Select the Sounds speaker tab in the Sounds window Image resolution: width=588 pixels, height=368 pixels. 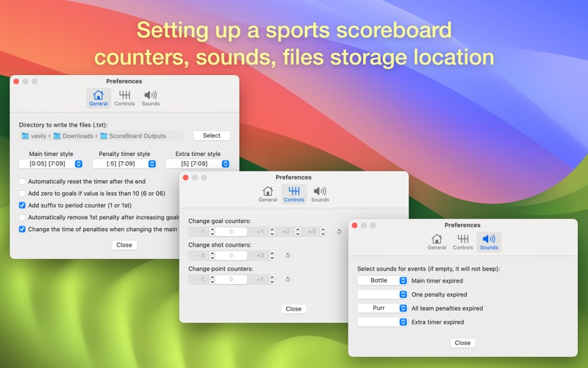coord(489,242)
